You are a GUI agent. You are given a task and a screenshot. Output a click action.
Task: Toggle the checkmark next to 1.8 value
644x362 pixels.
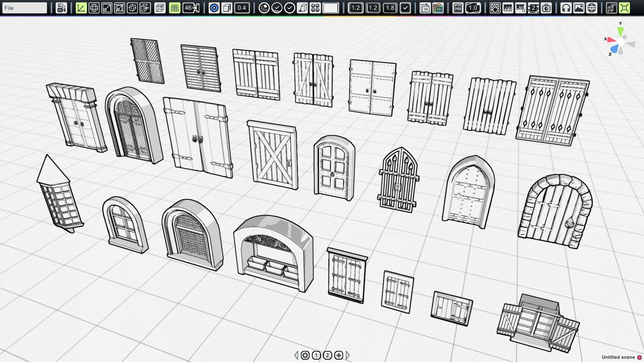pos(406,8)
